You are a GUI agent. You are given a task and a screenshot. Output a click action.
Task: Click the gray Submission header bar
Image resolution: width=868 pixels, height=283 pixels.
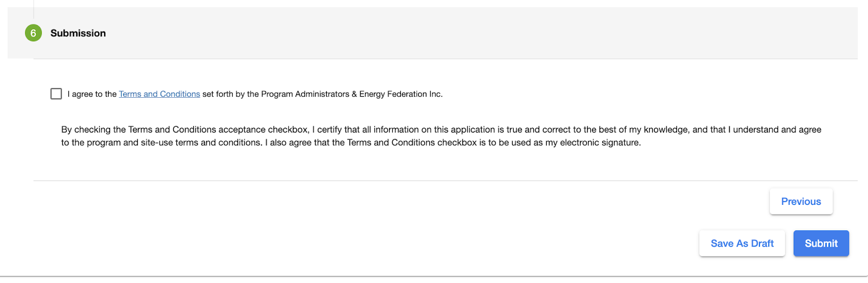coord(434,33)
